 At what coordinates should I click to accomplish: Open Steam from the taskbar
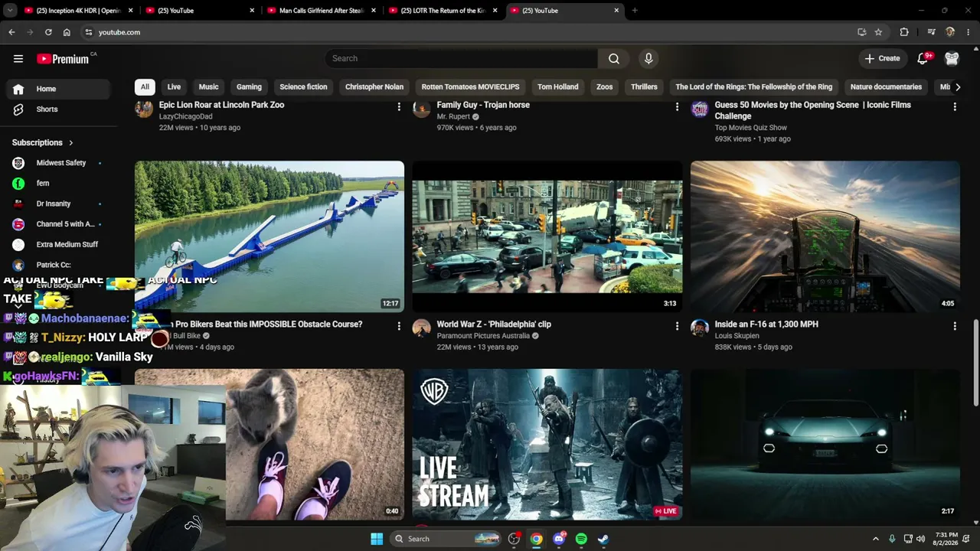[603, 539]
